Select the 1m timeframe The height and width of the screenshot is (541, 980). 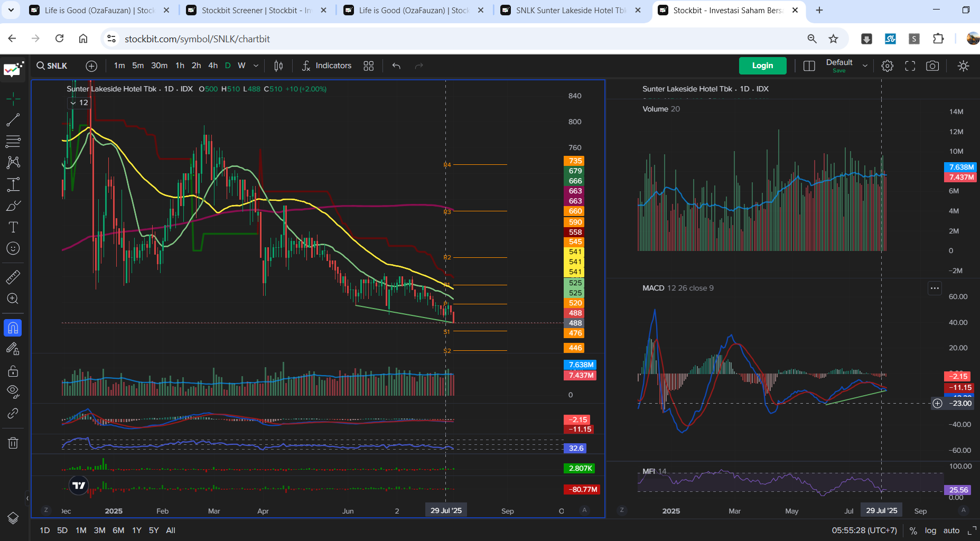119,66
